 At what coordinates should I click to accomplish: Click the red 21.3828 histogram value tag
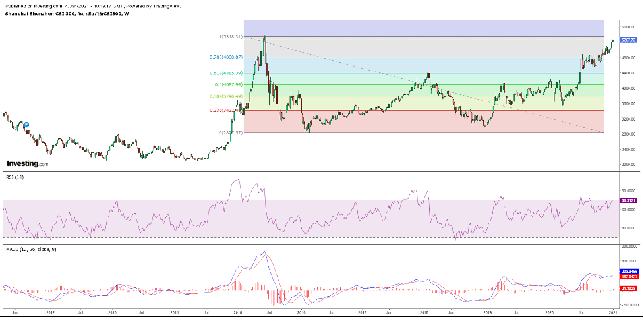[628, 289]
